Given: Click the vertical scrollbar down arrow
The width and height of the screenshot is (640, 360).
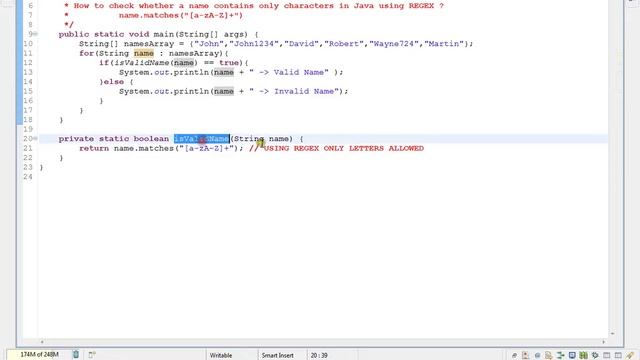Looking at the screenshot, I should [612, 333].
